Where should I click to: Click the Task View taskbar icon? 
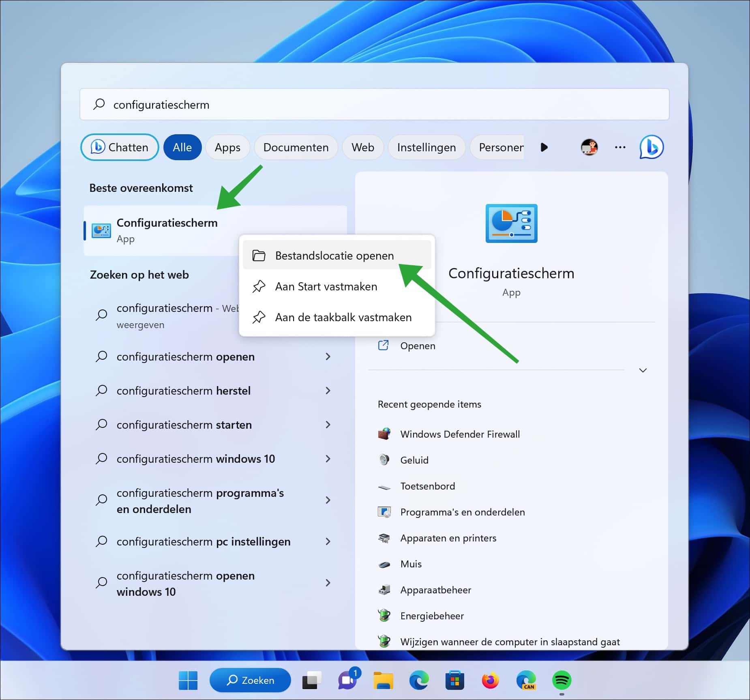311,680
